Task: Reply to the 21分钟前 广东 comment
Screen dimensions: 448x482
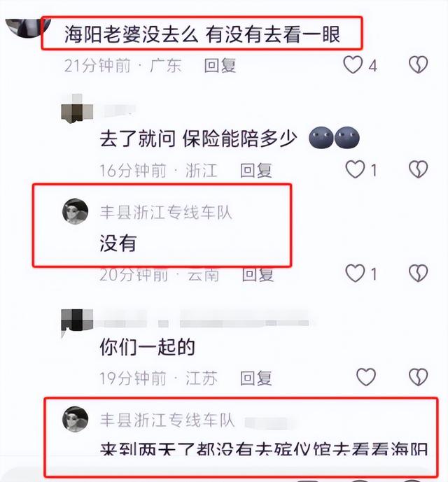Action: [220, 66]
